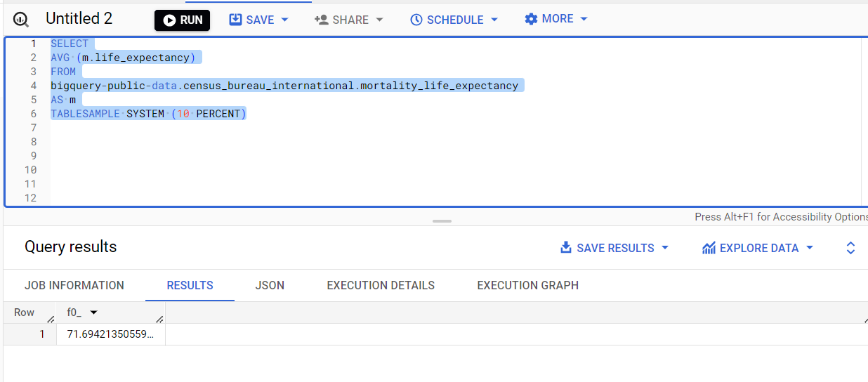Click the row number 1 in the results
The width and height of the screenshot is (868, 382).
42,334
